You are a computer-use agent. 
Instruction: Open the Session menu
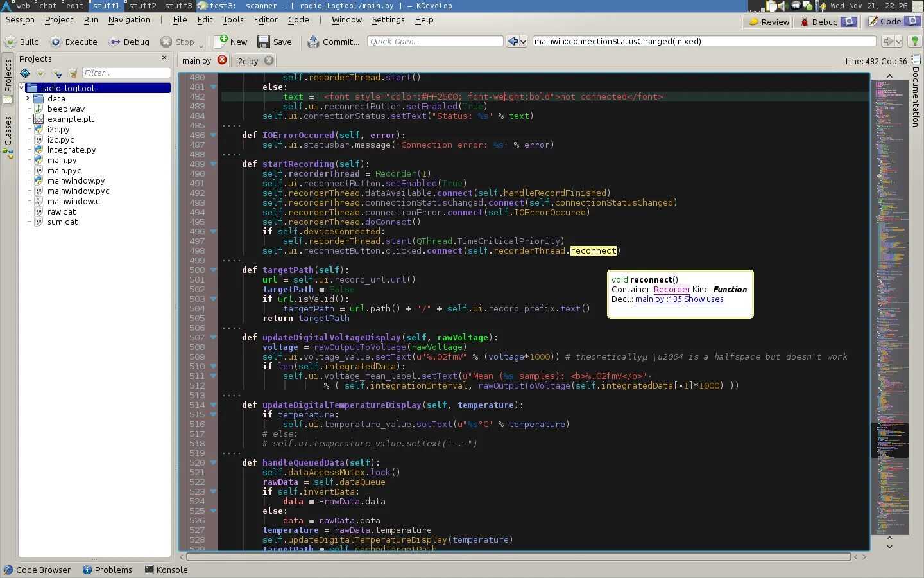point(20,20)
